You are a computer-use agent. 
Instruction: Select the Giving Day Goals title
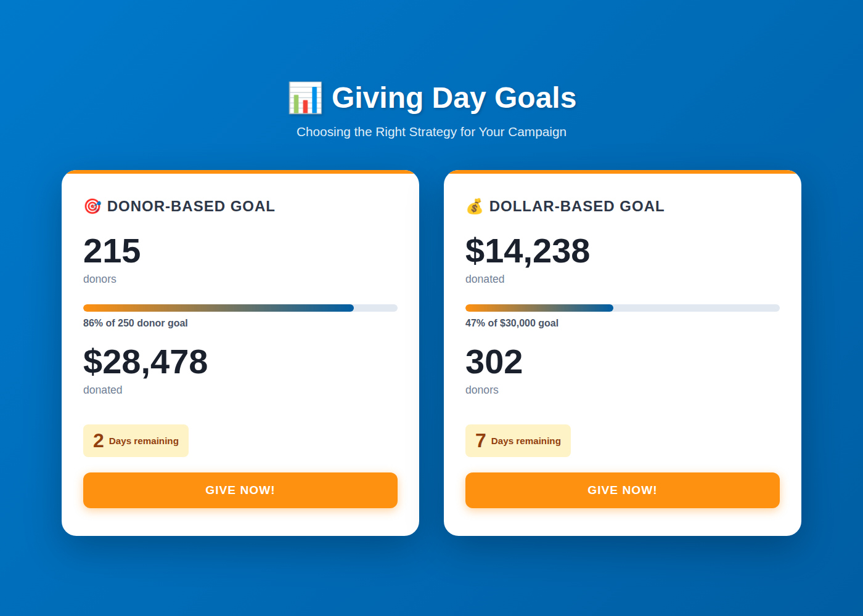(x=454, y=97)
